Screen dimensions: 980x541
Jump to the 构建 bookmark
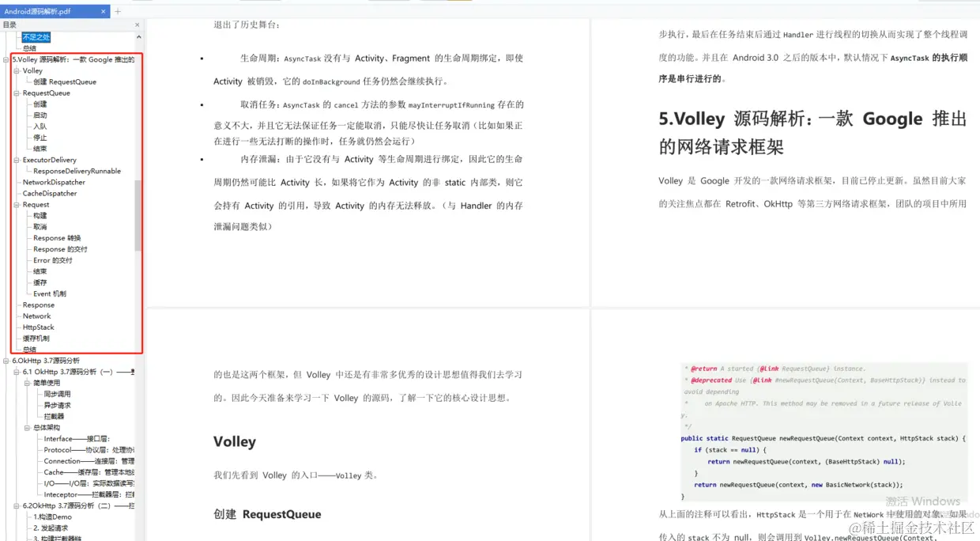(40, 215)
